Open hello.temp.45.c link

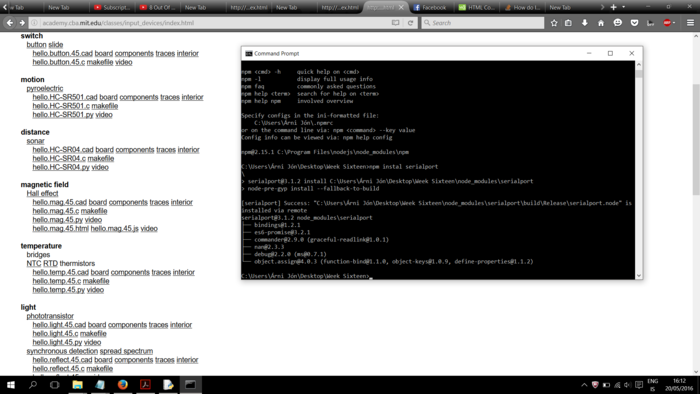57,281
